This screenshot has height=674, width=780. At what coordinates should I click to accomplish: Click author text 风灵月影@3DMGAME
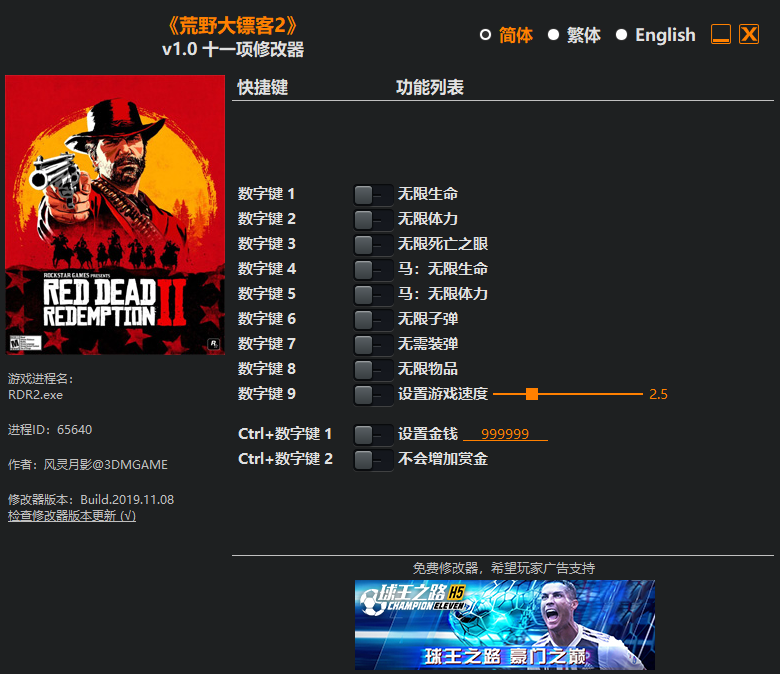click(105, 465)
